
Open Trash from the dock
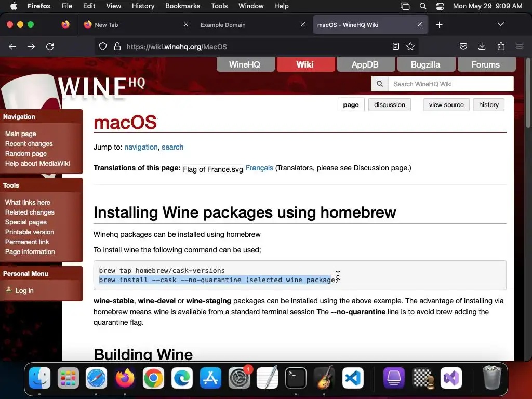[x=492, y=378]
